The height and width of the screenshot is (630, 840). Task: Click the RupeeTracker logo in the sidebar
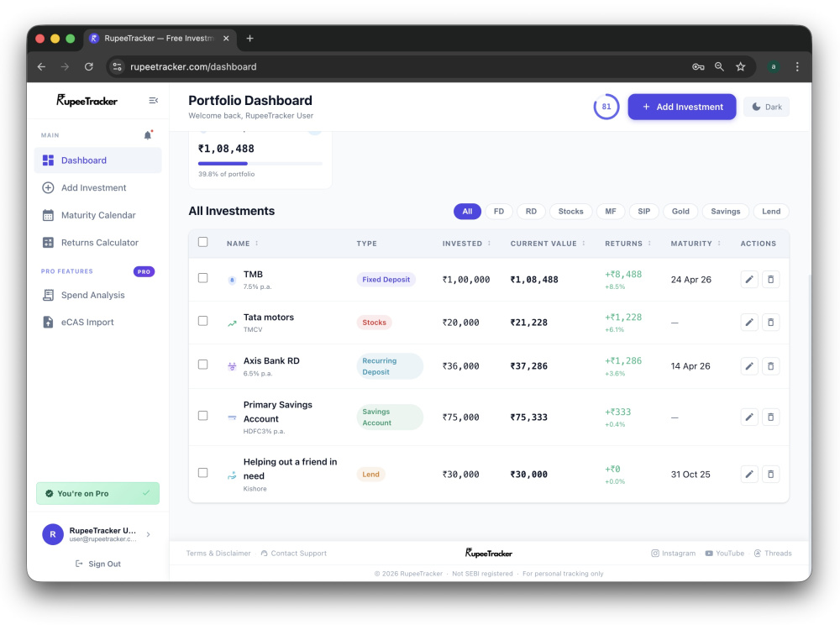(x=87, y=100)
